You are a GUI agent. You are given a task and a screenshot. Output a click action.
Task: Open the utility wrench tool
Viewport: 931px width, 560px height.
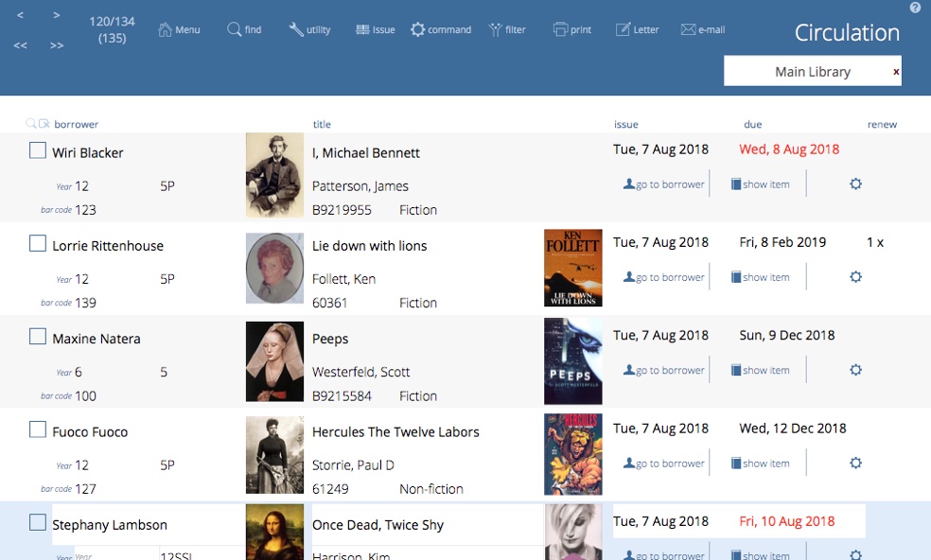(x=296, y=29)
